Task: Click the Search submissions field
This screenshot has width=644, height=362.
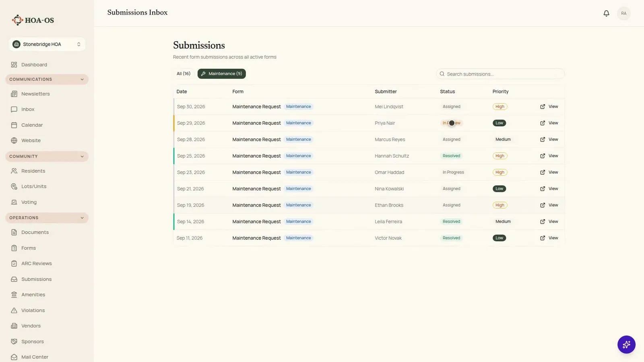Action: [500, 74]
